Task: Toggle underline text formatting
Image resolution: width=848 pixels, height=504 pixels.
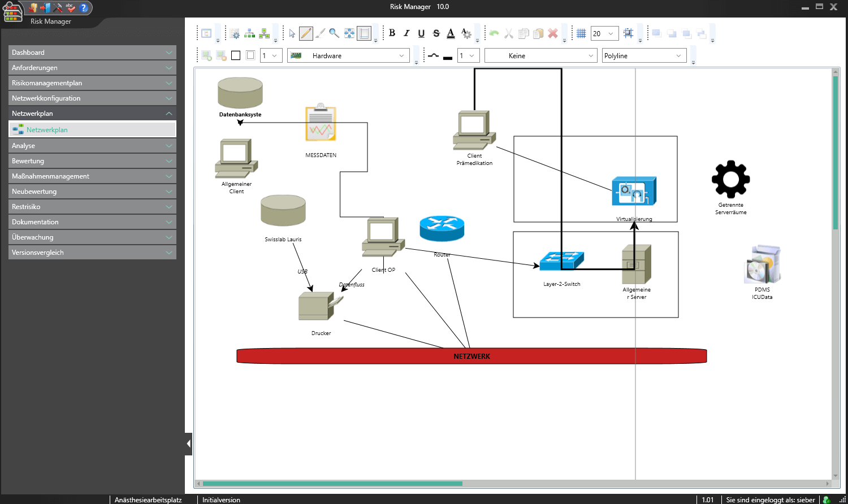Action: pyautogui.click(x=421, y=33)
